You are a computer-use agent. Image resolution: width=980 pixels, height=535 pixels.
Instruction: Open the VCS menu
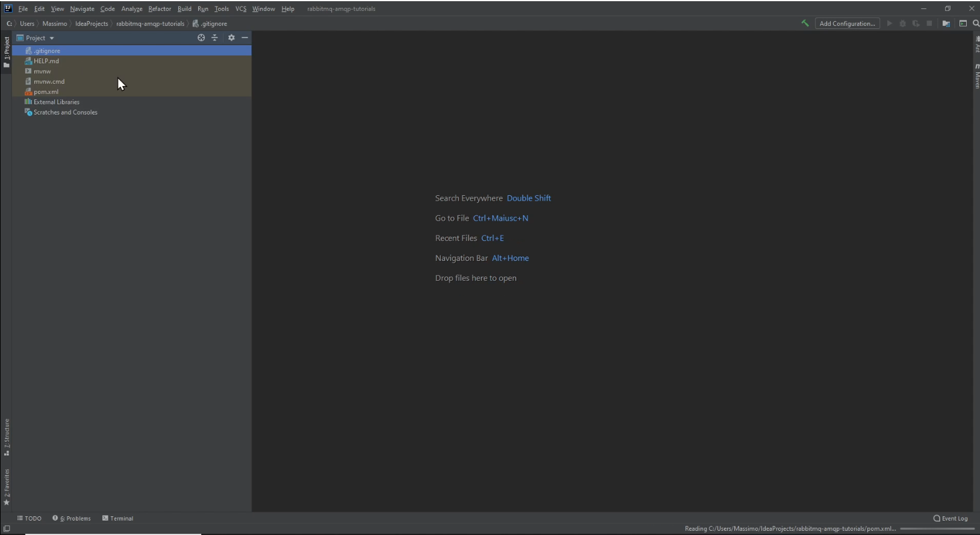pos(241,8)
